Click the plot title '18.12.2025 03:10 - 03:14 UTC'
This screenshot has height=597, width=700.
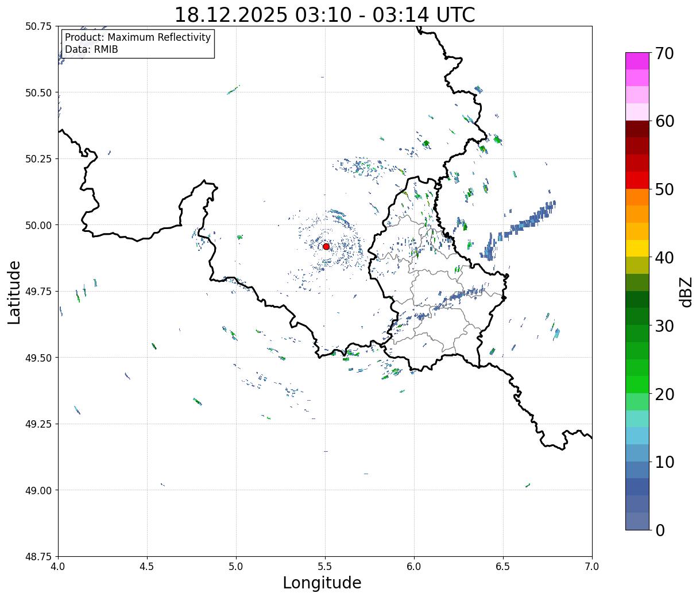324,14
